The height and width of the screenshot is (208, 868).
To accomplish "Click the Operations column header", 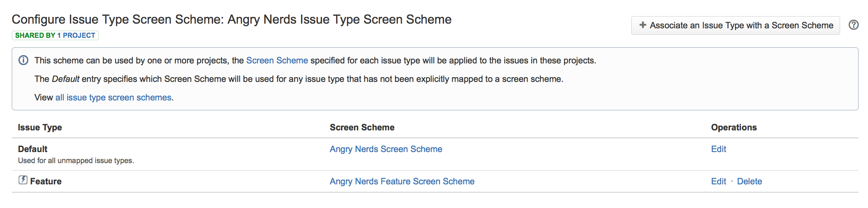I will click(x=734, y=128).
